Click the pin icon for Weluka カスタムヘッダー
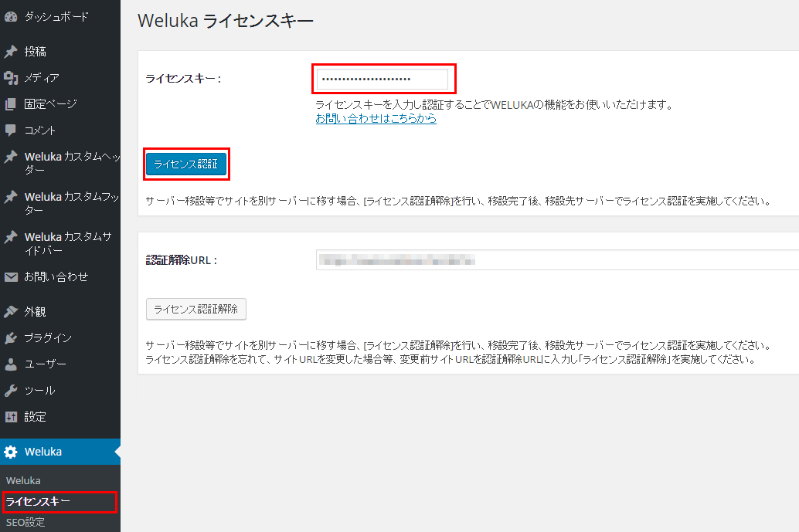Screen dimensions: 799x532 [x=11, y=157]
